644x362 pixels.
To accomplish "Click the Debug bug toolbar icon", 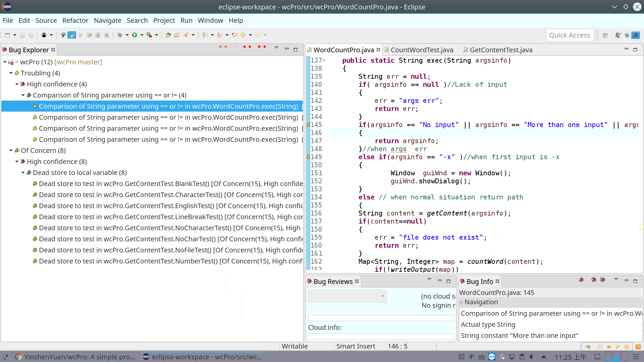I will click(x=120, y=35).
